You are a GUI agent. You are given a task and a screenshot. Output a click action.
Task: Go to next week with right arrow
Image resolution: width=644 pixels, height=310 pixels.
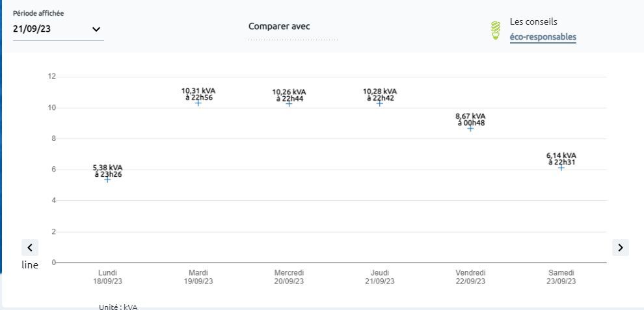coord(620,248)
